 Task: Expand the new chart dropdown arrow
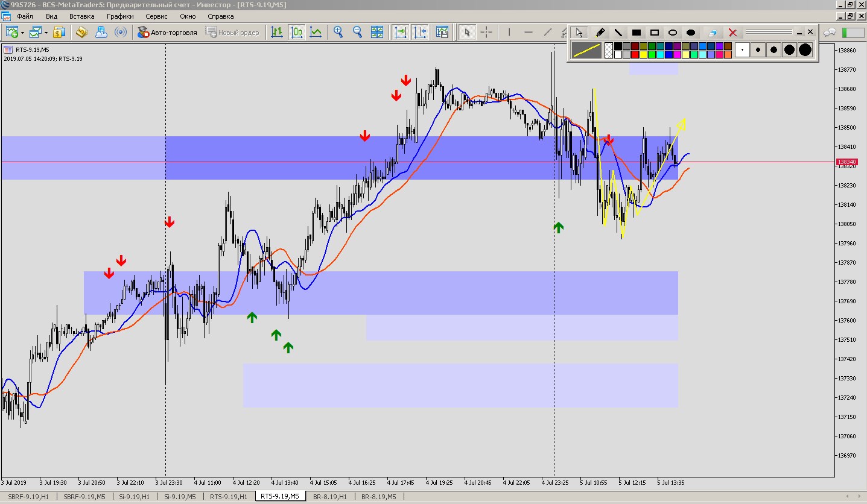click(x=22, y=32)
